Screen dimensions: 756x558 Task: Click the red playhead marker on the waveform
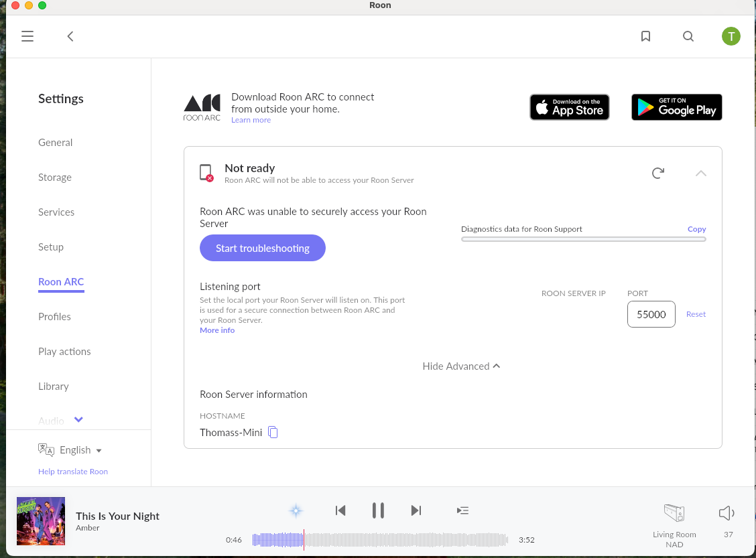click(x=304, y=540)
